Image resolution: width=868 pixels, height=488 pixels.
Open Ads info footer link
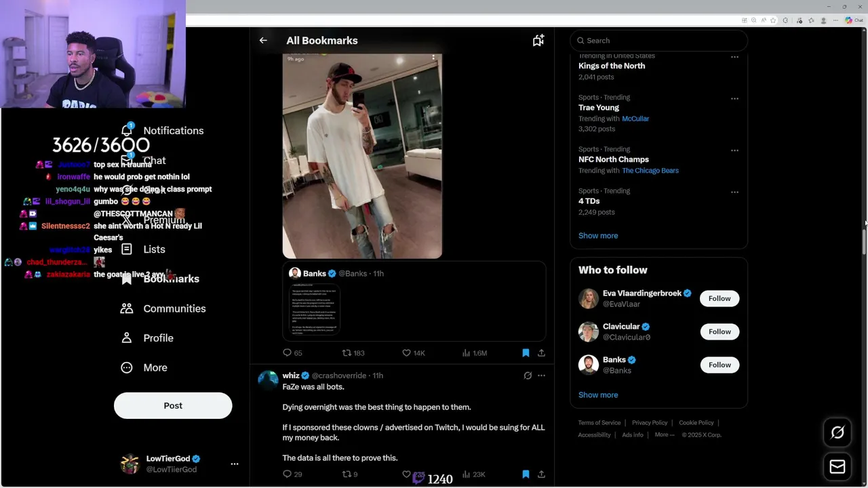[633, 435]
